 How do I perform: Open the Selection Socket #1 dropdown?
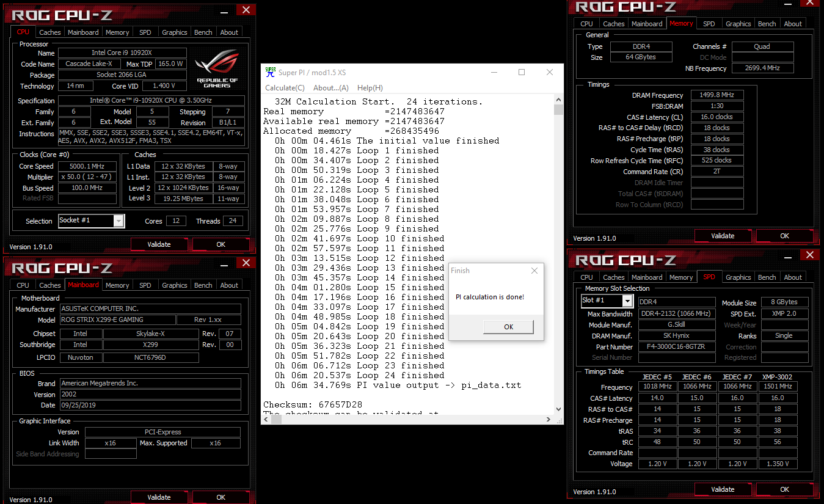tap(118, 221)
